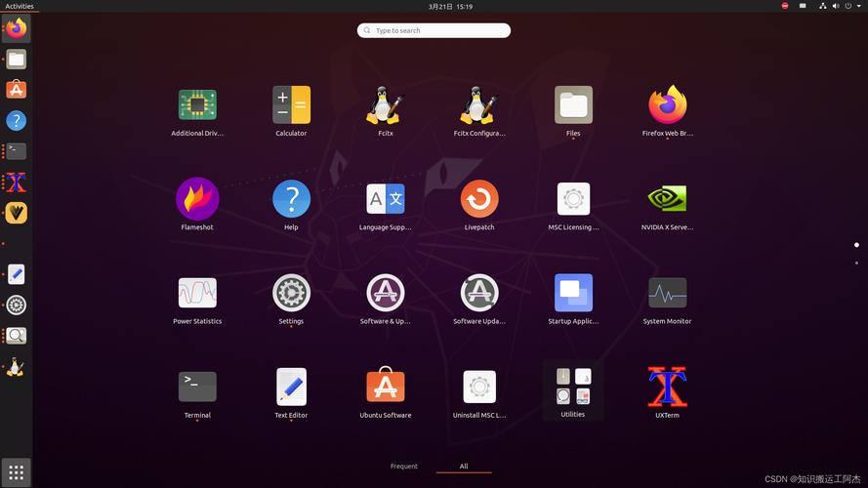
Task: Launch System Monitor
Action: click(668, 299)
